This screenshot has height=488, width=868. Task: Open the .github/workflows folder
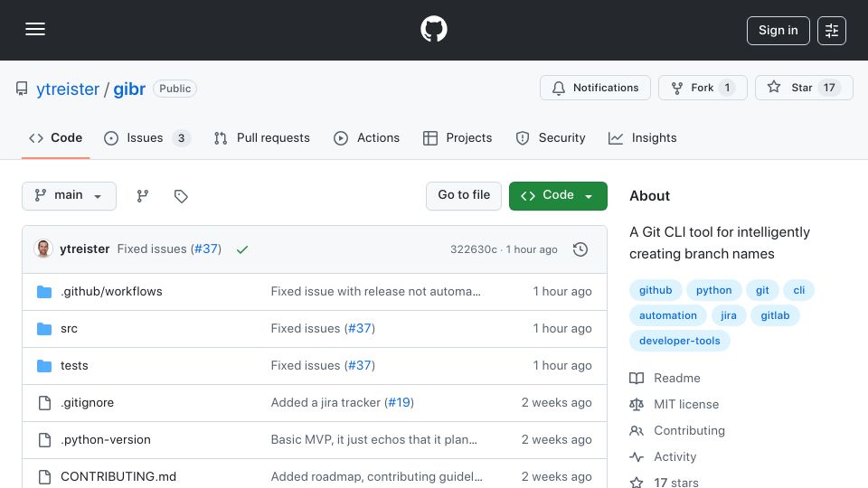[x=111, y=292]
